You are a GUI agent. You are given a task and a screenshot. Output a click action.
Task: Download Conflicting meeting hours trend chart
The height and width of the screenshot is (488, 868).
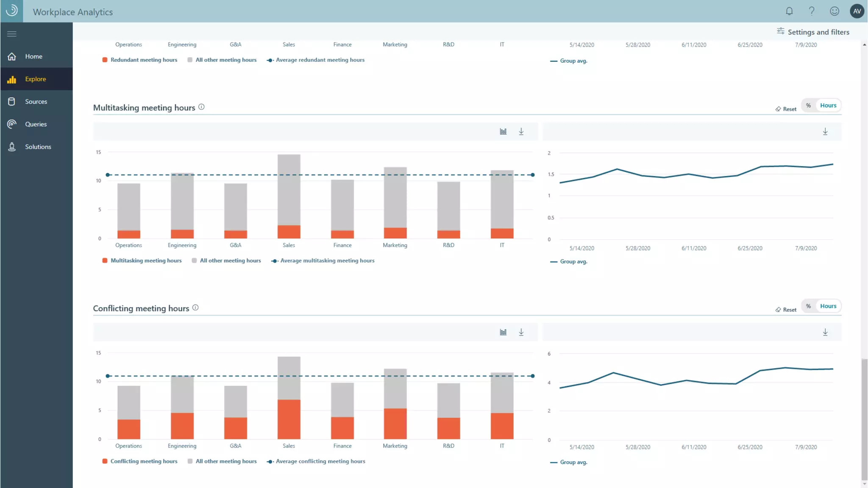click(x=825, y=333)
